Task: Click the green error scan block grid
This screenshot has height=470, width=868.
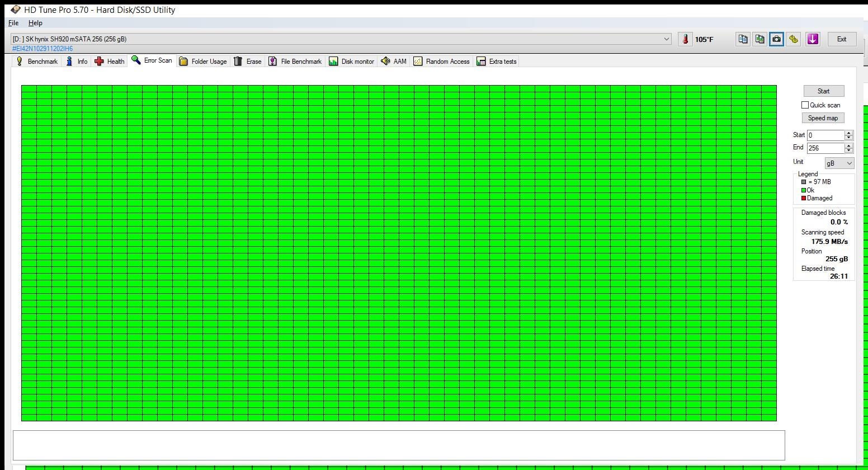Action: click(x=399, y=253)
